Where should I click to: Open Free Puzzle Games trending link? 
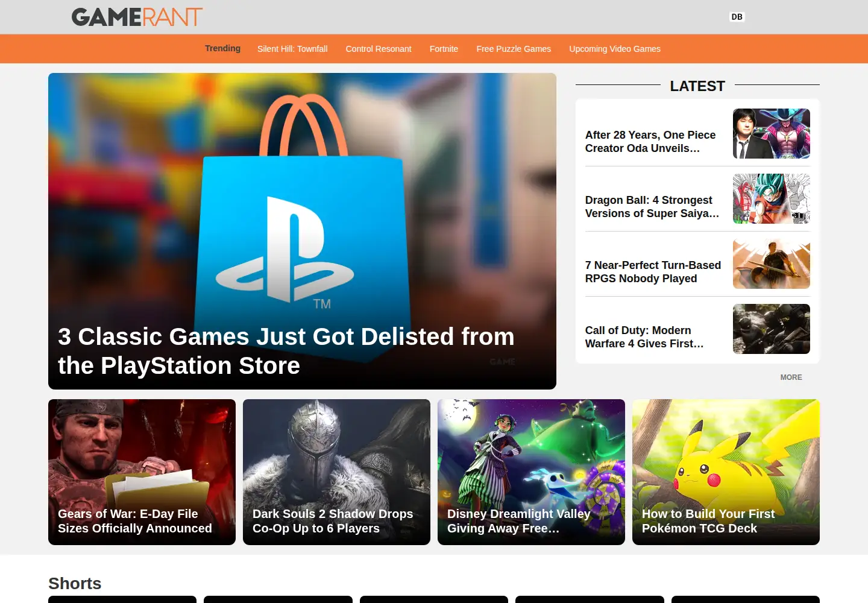514,49
